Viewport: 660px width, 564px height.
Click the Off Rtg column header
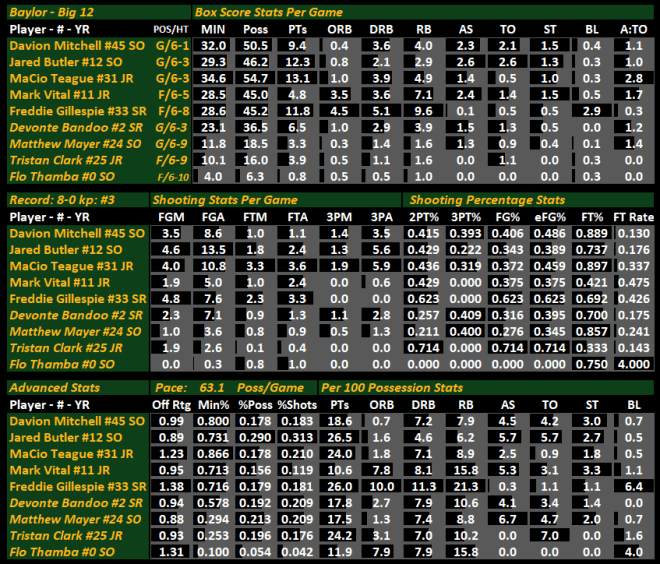(171, 405)
